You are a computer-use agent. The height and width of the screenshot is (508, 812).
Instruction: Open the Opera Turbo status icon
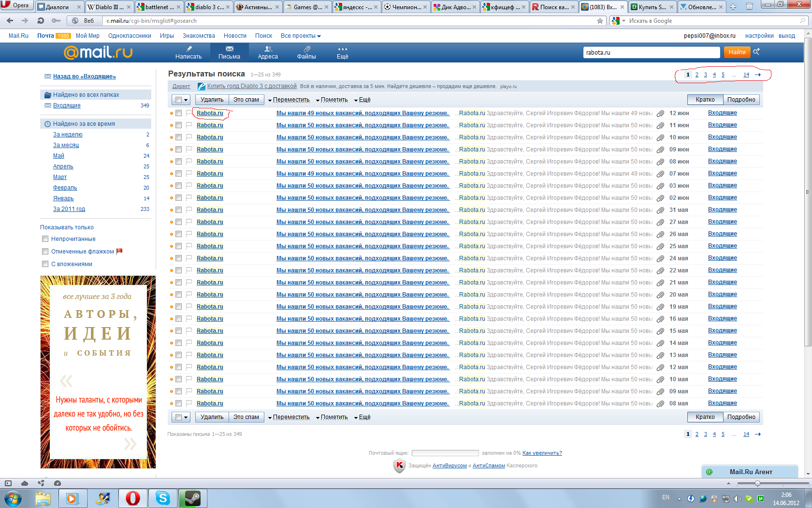click(x=58, y=483)
